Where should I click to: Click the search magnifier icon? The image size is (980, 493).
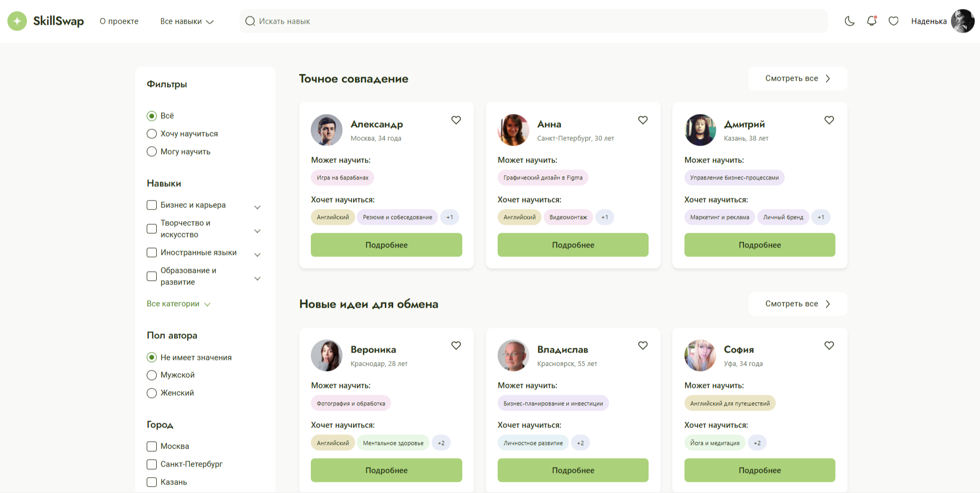coord(250,21)
